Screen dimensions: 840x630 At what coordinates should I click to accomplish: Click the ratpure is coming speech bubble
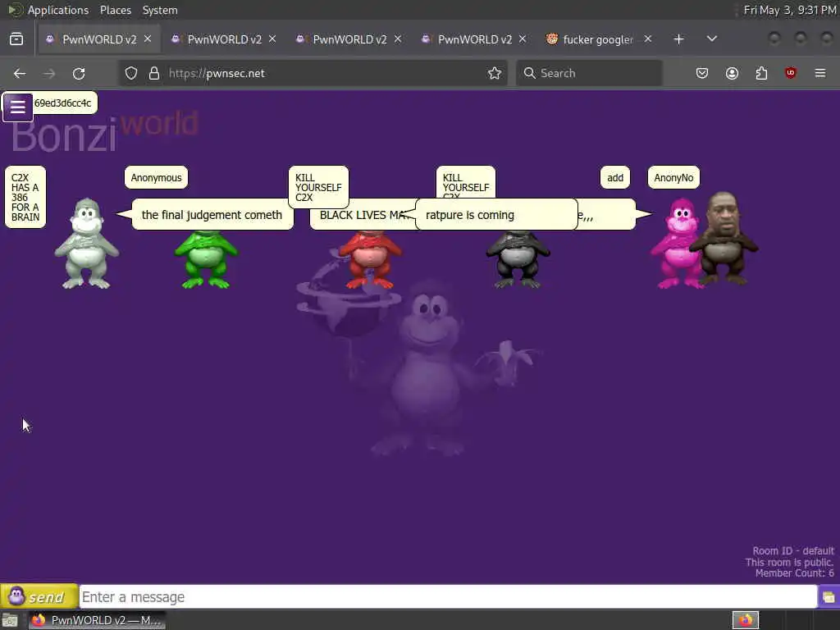[496, 214]
